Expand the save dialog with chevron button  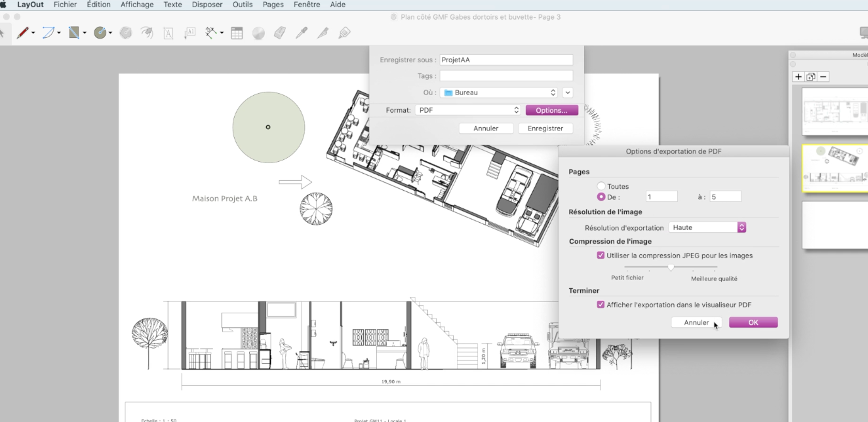click(568, 92)
